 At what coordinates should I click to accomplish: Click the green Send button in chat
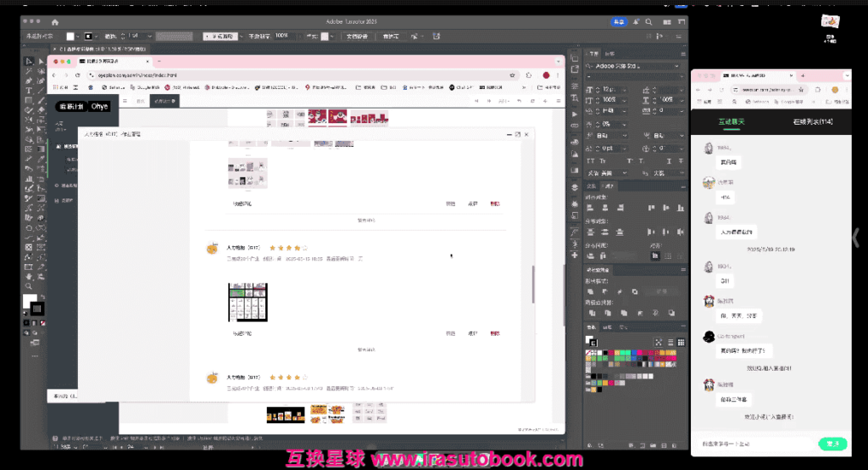(832, 444)
